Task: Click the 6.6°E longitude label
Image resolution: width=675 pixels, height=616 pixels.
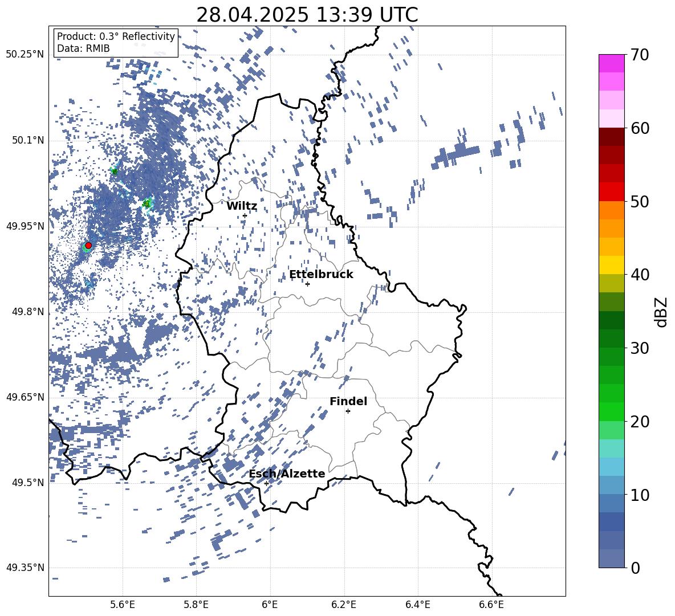Action: click(491, 605)
